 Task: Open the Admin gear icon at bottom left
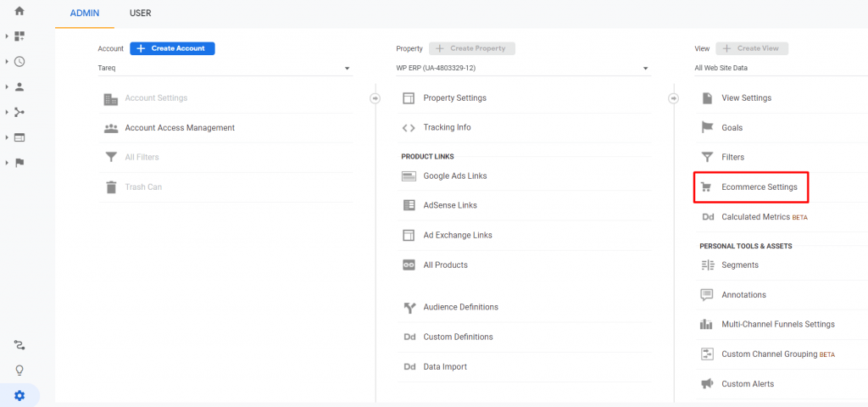tap(19, 395)
